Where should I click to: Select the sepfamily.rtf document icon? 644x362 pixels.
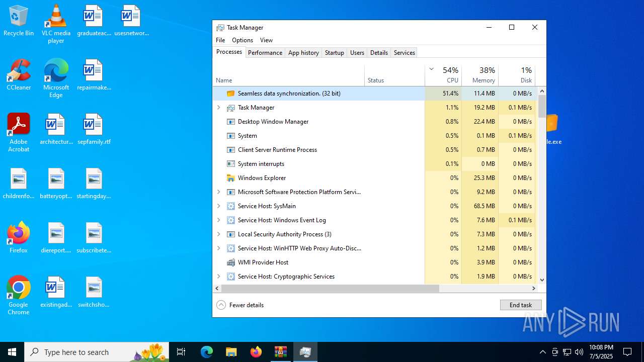94,129
